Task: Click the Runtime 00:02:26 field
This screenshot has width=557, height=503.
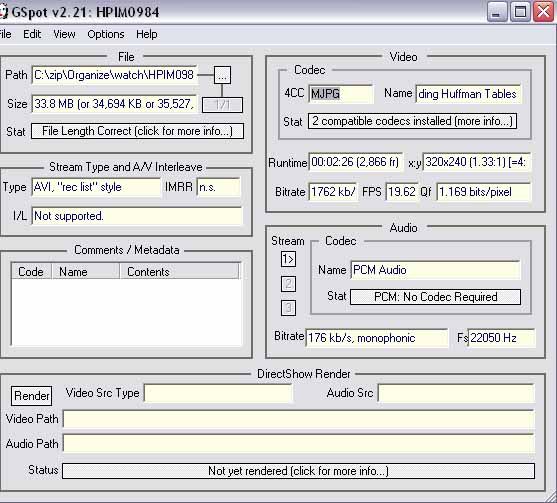Action: pyautogui.click(x=356, y=162)
